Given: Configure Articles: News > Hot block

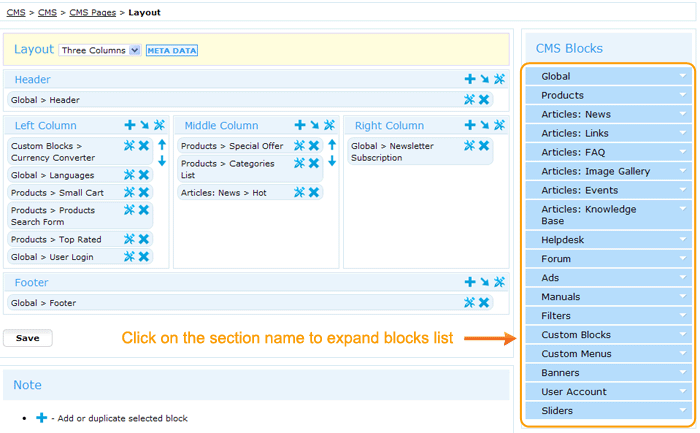Looking at the screenshot, I should 299,192.
